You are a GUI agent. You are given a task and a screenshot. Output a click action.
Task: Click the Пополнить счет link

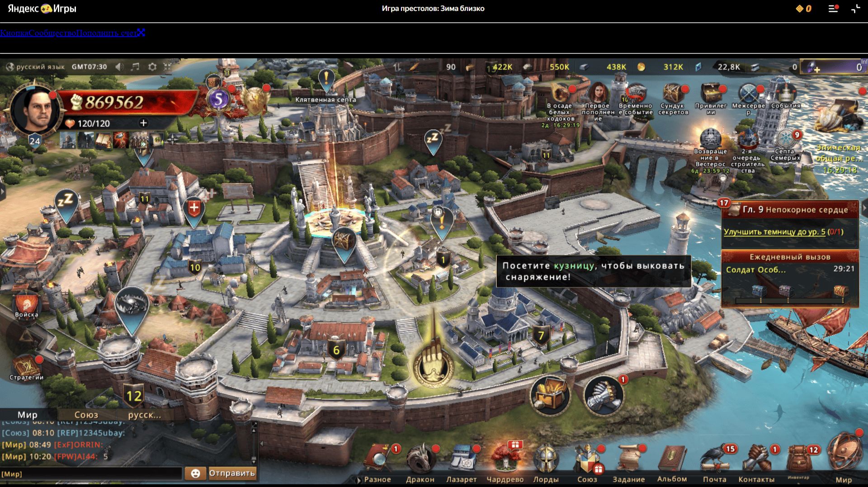coord(106,33)
